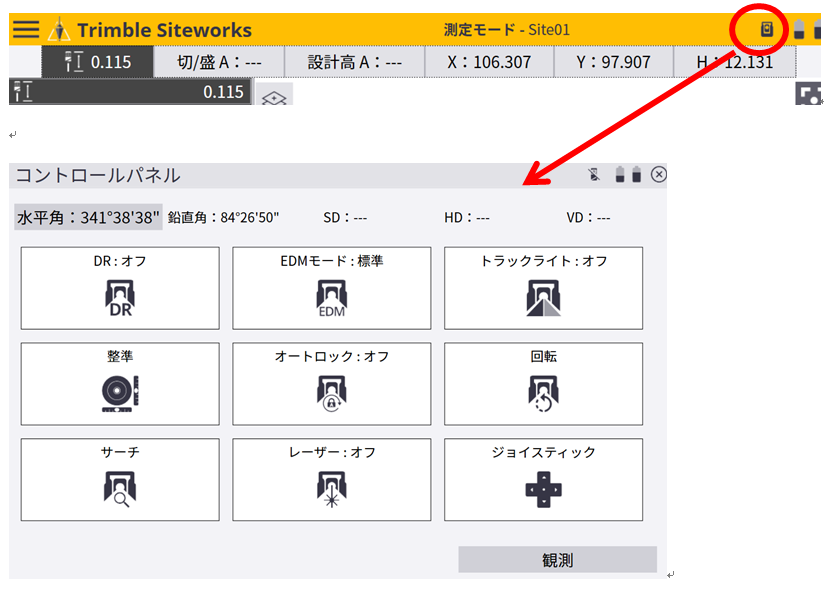Open the joystick (ジョイスティック) control
The image size is (824, 591).
[x=543, y=479]
